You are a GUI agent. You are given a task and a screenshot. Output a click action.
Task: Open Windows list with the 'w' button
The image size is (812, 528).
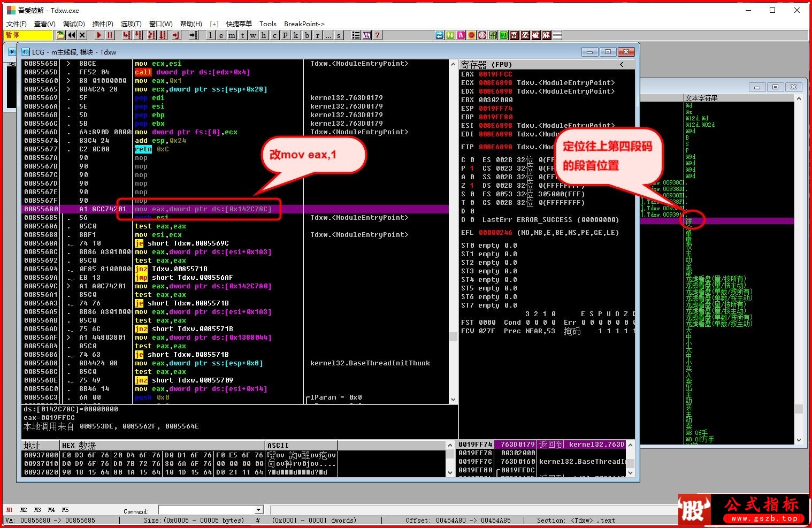(253, 35)
